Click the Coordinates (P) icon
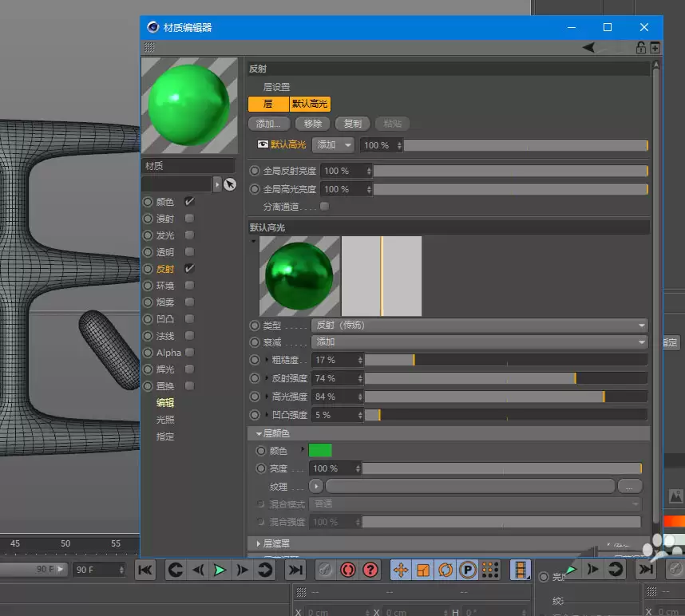The image size is (685, 616). (466, 570)
